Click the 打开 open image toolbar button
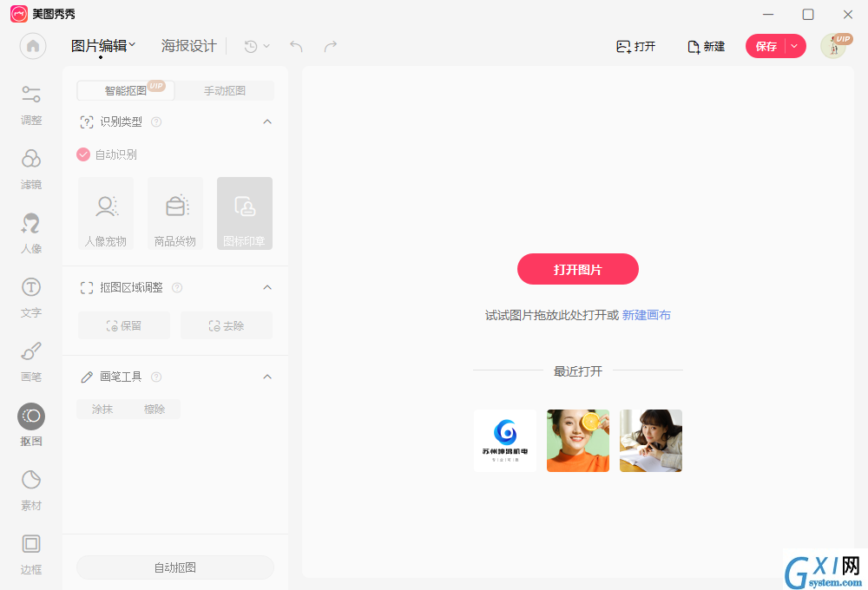The height and width of the screenshot is (590, 868). [635, 47]
